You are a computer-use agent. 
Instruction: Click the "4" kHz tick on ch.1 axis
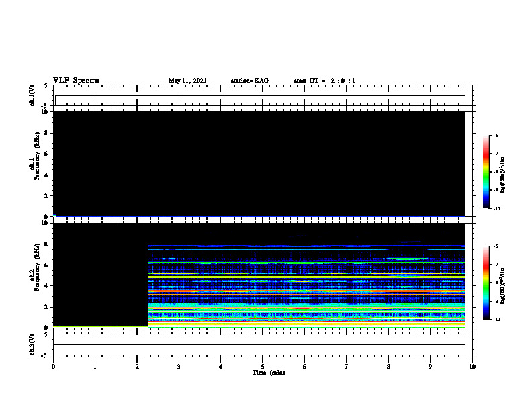(46, 175)
